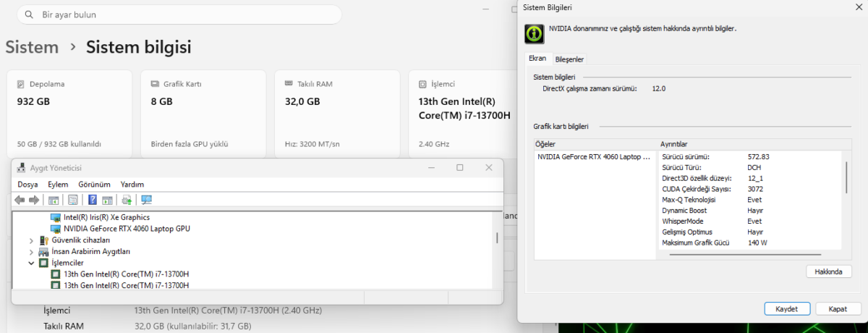Click the NVIDIA details vertical scrollbar
Viewport: 868px width, 333px height.
point(846,177)
